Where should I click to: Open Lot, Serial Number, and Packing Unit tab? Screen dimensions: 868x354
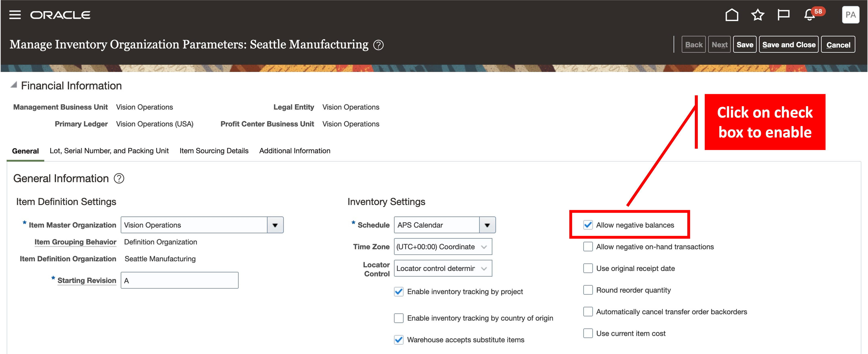tap(109, 151)
